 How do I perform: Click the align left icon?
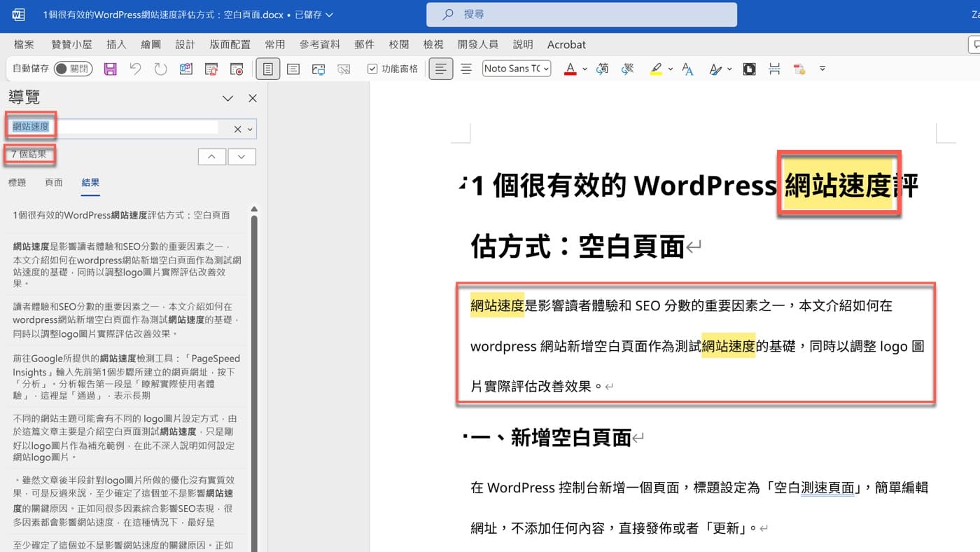click(440, 69)
